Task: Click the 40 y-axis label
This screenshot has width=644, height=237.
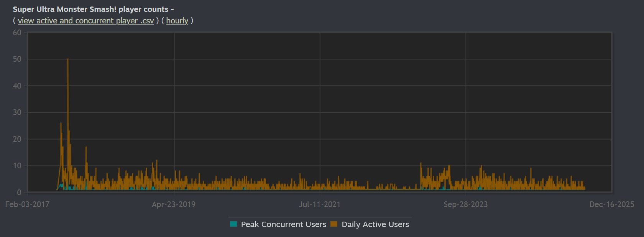Action: coord(17,86)
